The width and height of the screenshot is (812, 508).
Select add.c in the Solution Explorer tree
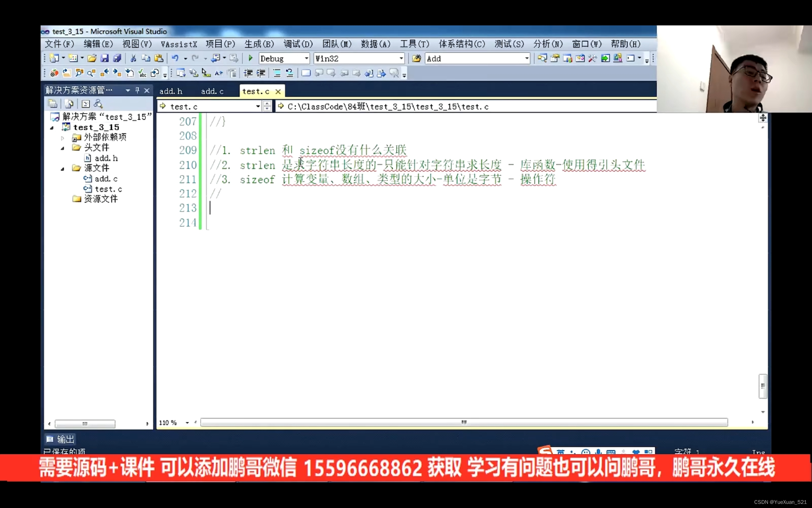(x=106, y=178)
